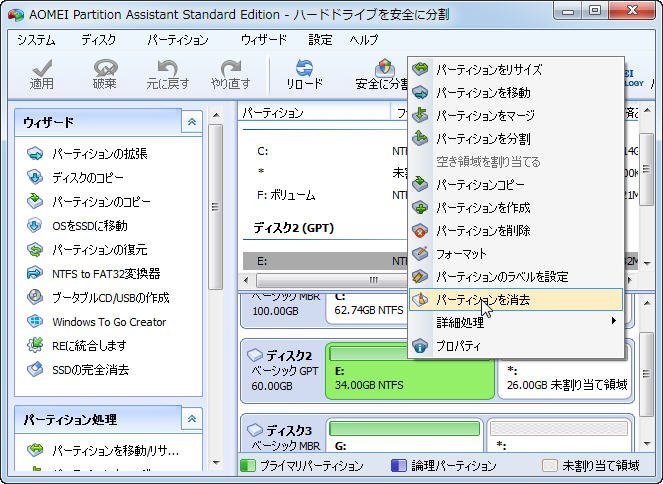Screen dimensions: 663x484
Task: Click the パーティション column header
Action: pos(316,112)
